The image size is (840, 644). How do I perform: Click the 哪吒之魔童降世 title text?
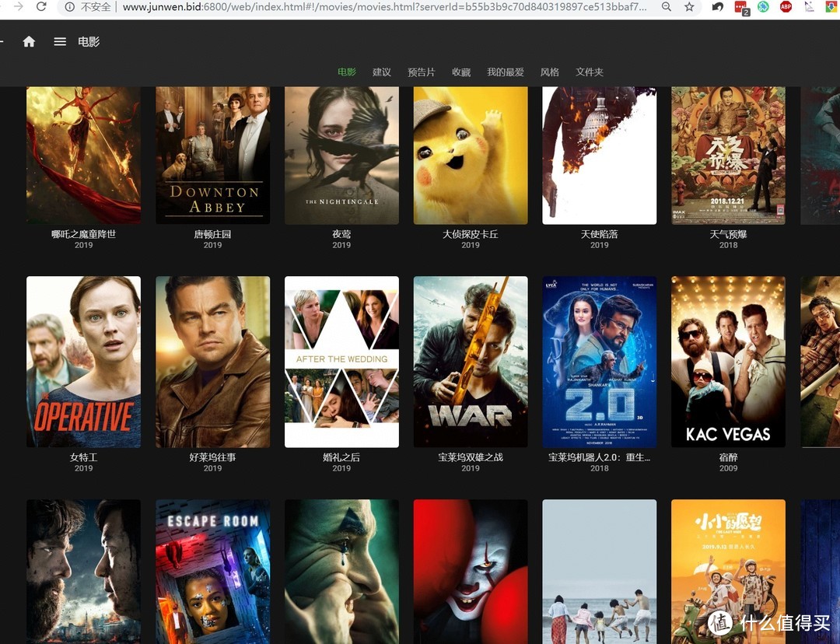pos(83,234)
